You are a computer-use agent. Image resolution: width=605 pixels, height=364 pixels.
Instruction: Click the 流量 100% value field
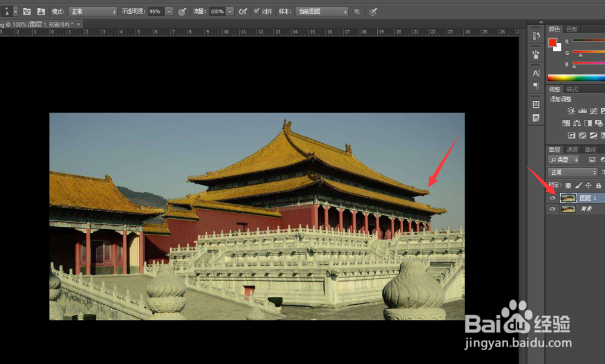pyautogui.click(x=217, y=11)
